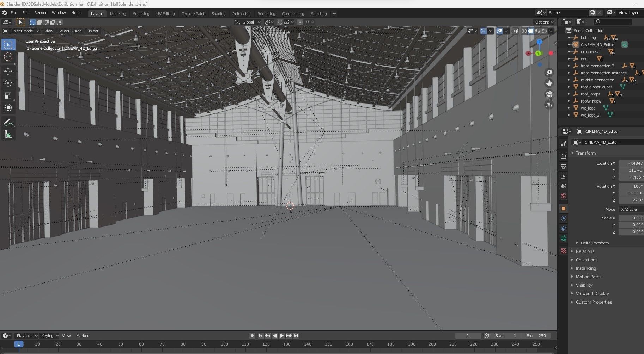Viewport: 644px width, 354px height.
Task: Switch to solid viewport shading
Action: (531, 31)
